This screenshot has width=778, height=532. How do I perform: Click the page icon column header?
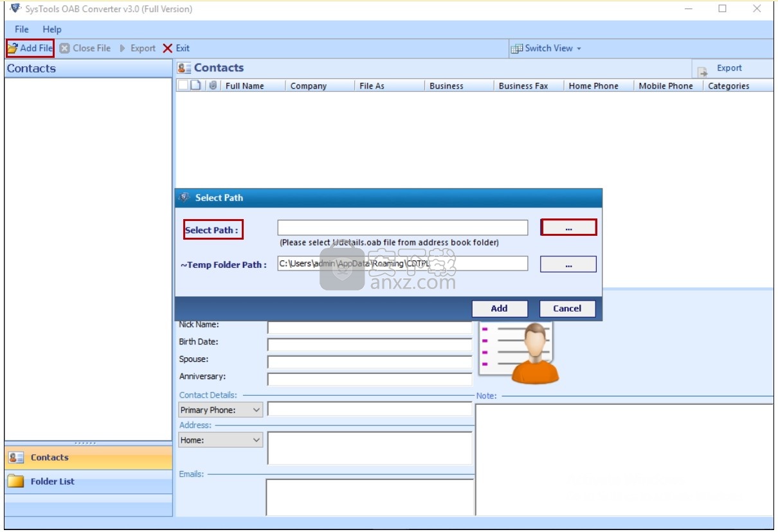195,85
